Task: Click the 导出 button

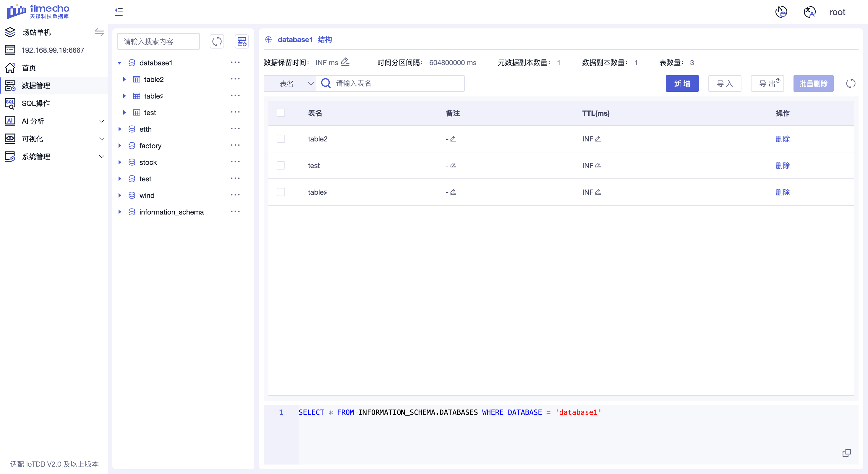Action: [767, 83]
